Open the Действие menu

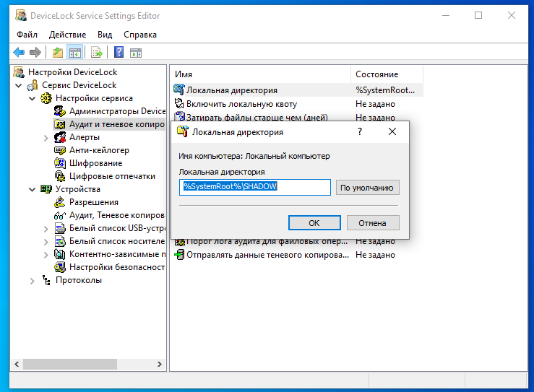coord(67,35)
